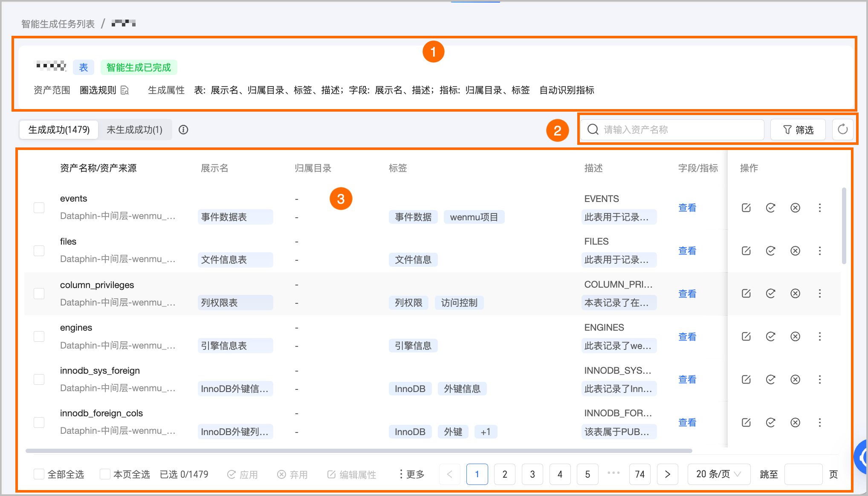Open the 筛选 filter panel
Viewport: 868px width, 496px height.
(798, 130)
